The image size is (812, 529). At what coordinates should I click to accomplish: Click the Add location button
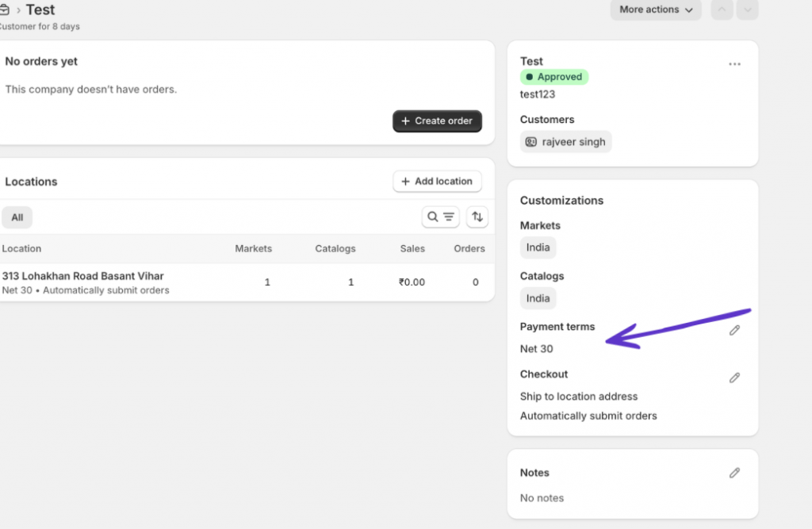click(437, 181)
